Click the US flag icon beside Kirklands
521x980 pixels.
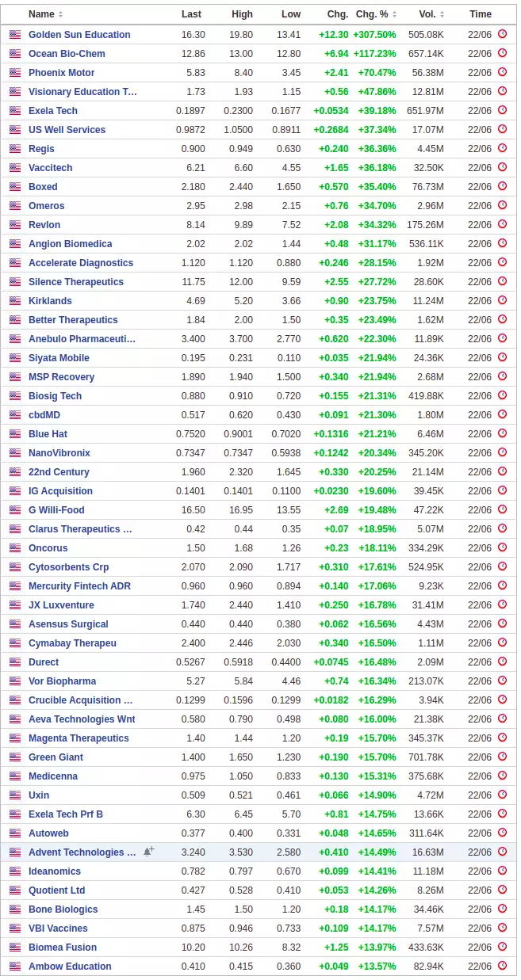[x=15, y=301]
